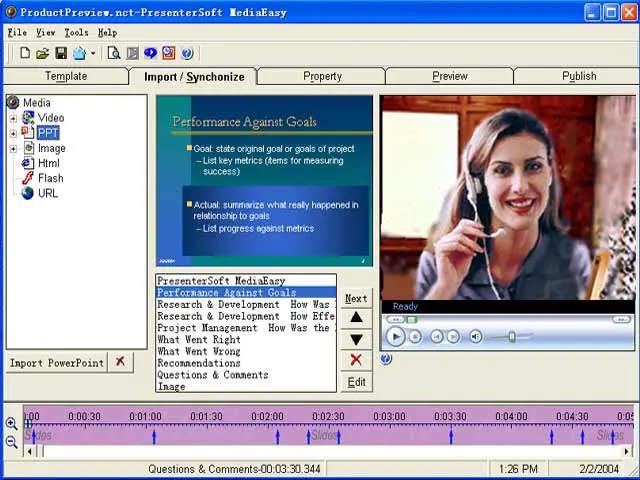Click the New file toolbar icon
Viewport: 640px width, 480px height.
[24, 53]
